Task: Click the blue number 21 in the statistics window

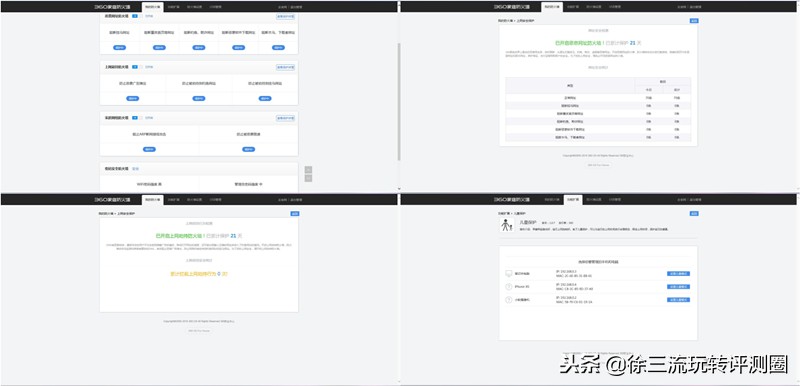Action: point(633,43)
